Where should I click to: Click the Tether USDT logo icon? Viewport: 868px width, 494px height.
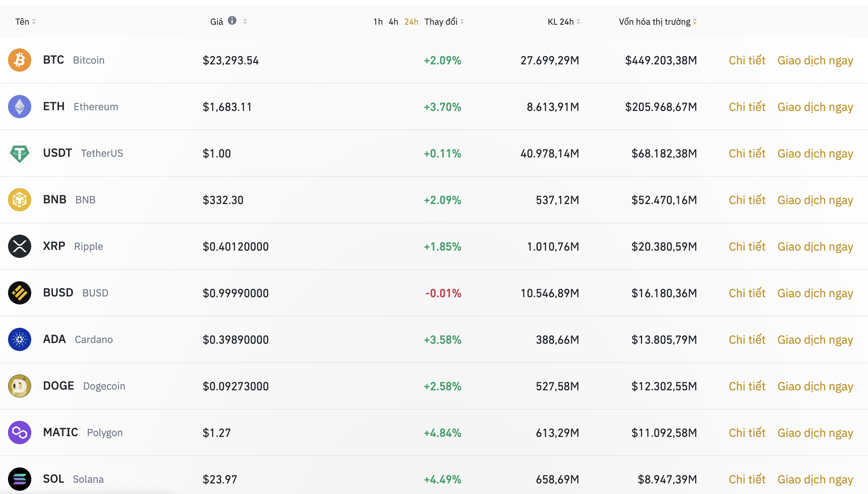(20, 153)
